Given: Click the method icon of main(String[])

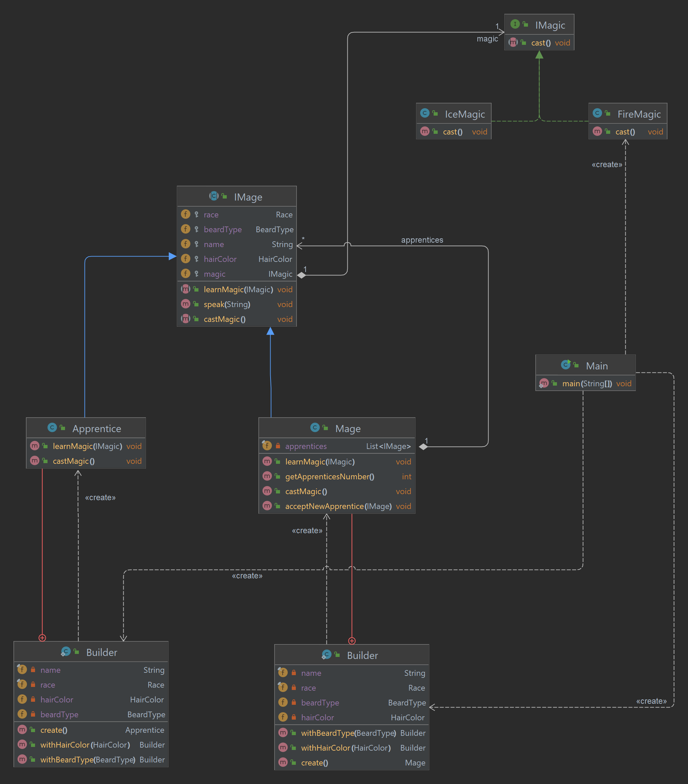Looking at the screenshot, I should pos(544,383).
